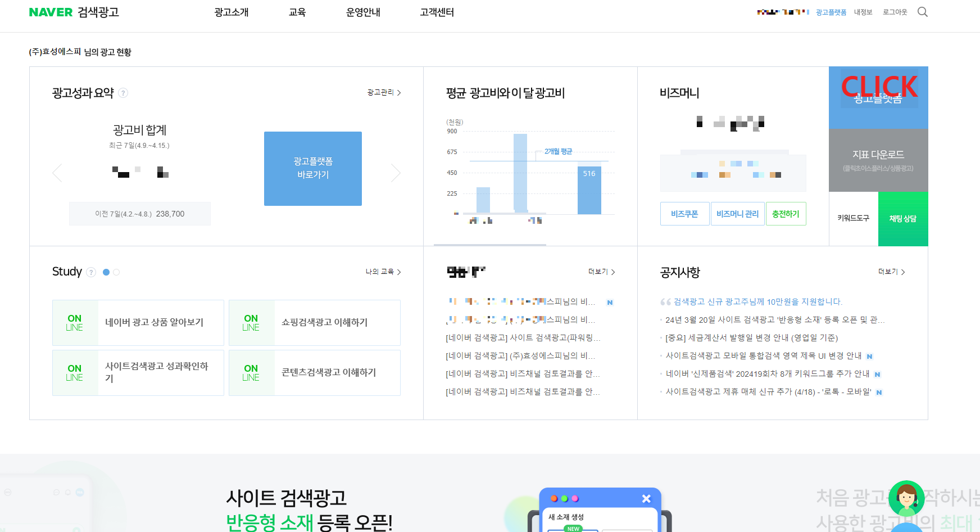Click 충전하기 button
The image size is (980, 532).
786,214
